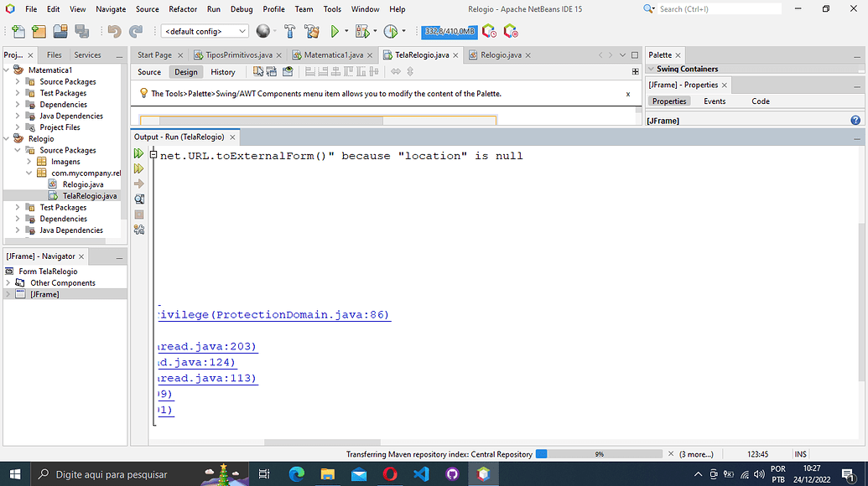Expand Other Components in the Navigator
Viewport: 868px width, 486px height.
pos(8,282)
